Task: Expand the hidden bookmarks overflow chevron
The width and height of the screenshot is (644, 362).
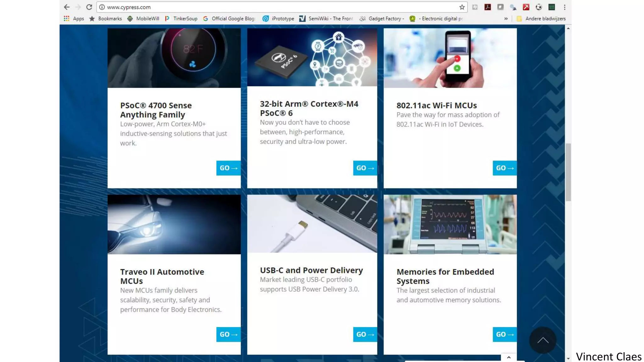Action: [506, 19]
